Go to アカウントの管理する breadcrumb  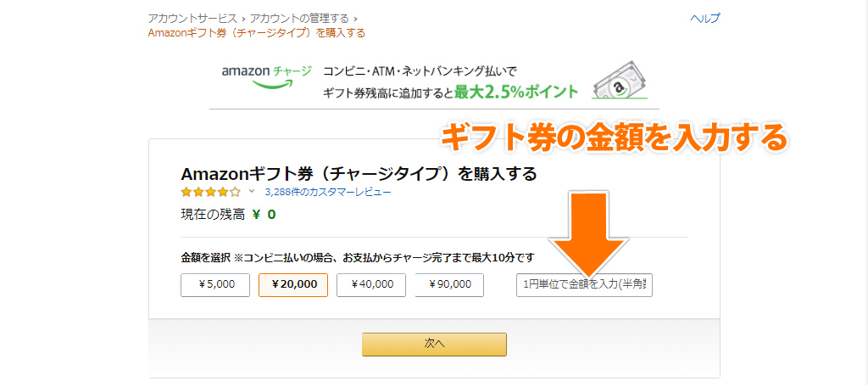[300, 18]
